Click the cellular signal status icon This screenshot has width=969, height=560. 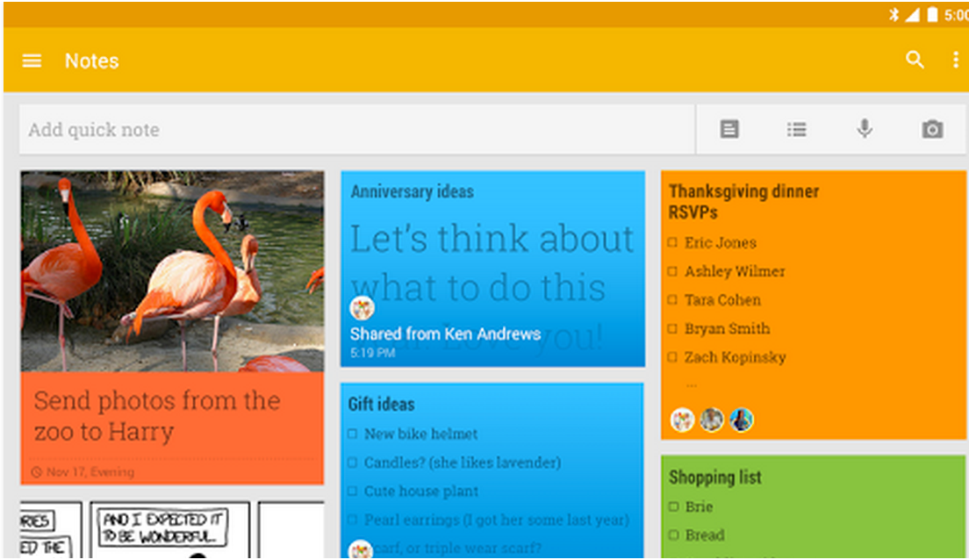click(x=912, y=14)
